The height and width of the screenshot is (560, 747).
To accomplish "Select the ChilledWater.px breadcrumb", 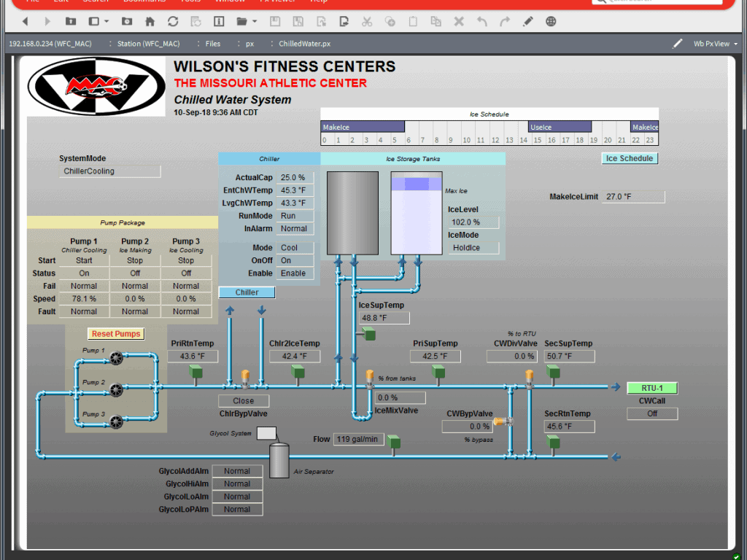I will pos(304,43).
